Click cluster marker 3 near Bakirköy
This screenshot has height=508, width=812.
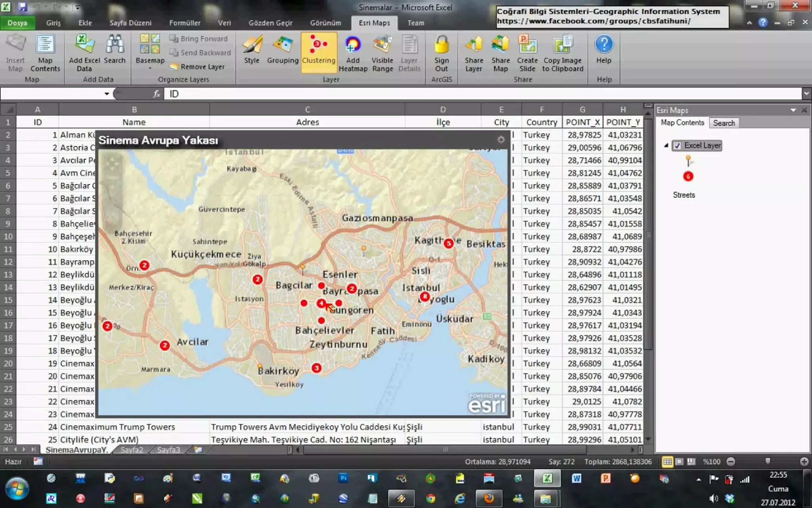316,368
